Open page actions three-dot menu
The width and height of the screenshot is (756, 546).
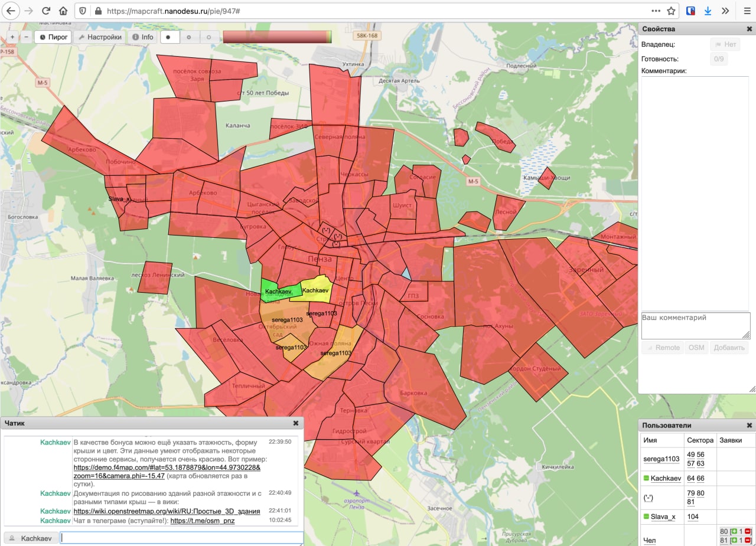click(656, 11)
